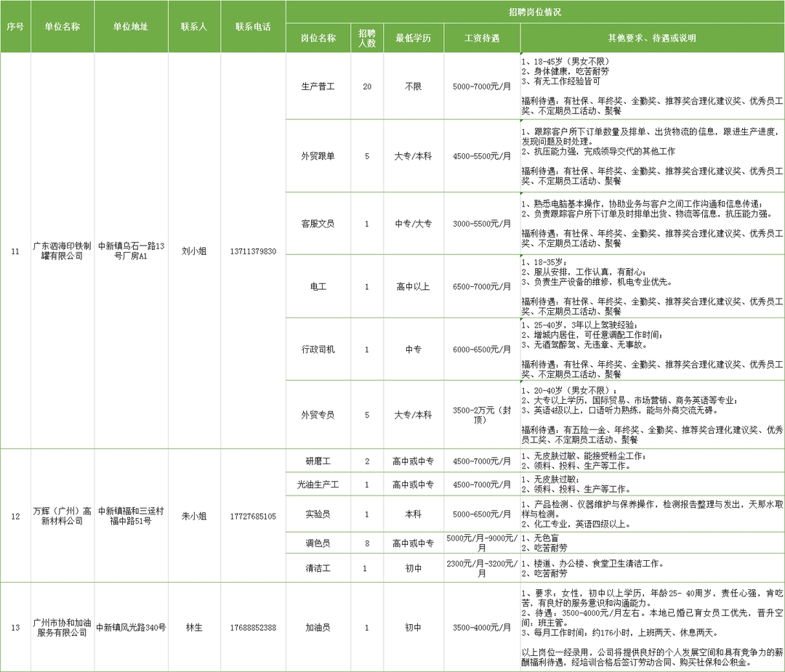This screenshot has width=785, height=672.
Task: Click the 3500-2万元/月（封顶） salary cell
Action: click(x=482, y=415)
